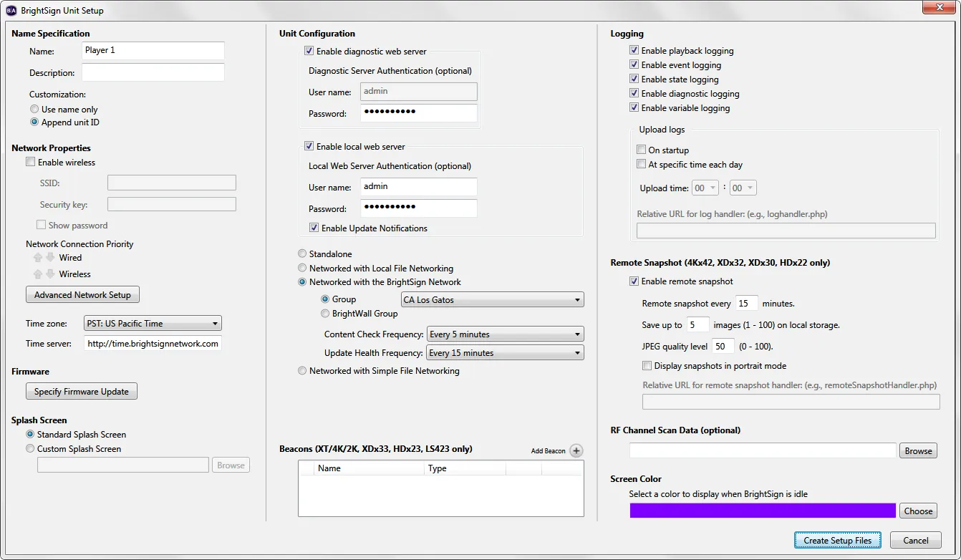Choose BrightWall Group radio button

(x=326, y=314)
